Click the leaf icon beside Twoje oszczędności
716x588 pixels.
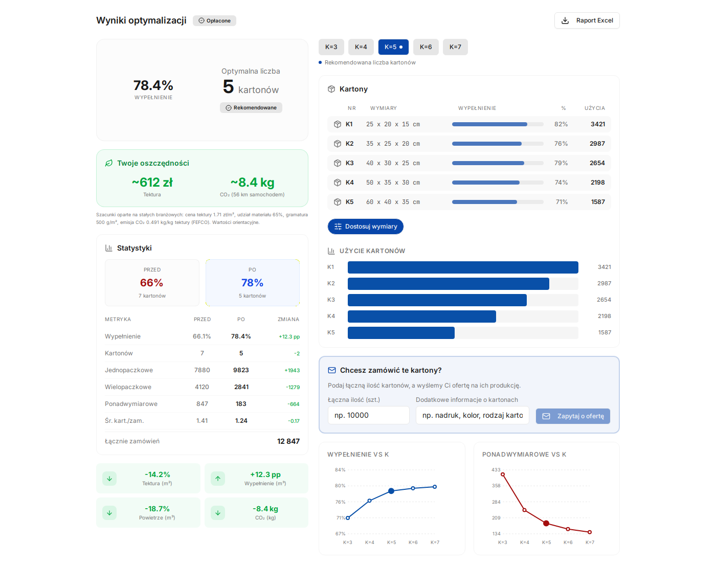click(x=109, y=163)
